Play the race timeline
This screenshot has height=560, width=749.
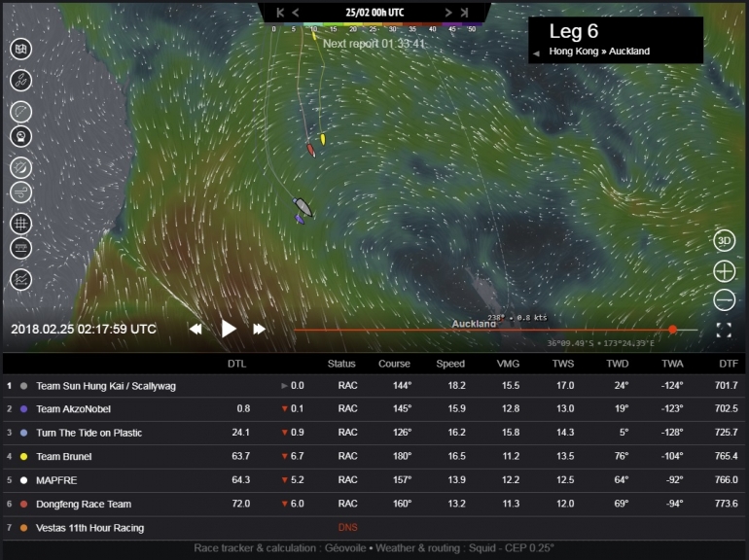(x=229, y=329)
